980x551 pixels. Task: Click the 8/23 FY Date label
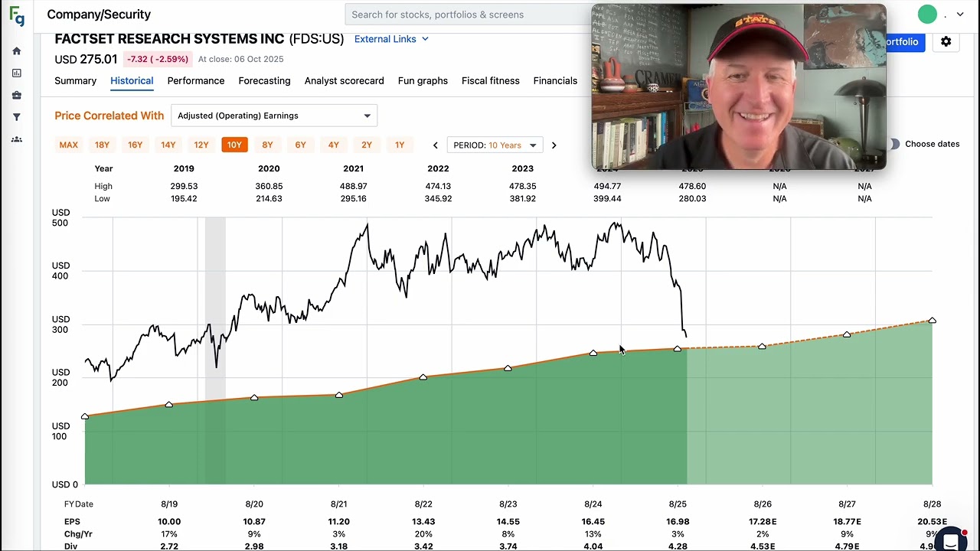[508, 504]
